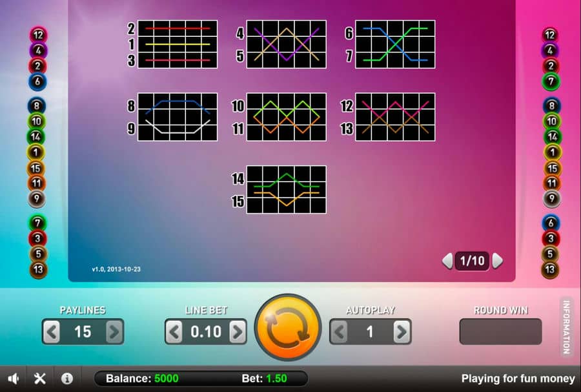Select right payline marker 13
The width and height of the screenshot is (581, 392).
[550, 269]
